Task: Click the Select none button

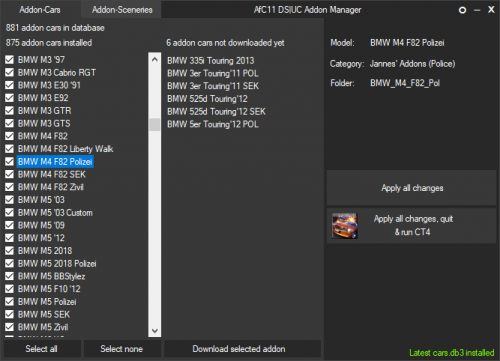Action: (122, 349)
